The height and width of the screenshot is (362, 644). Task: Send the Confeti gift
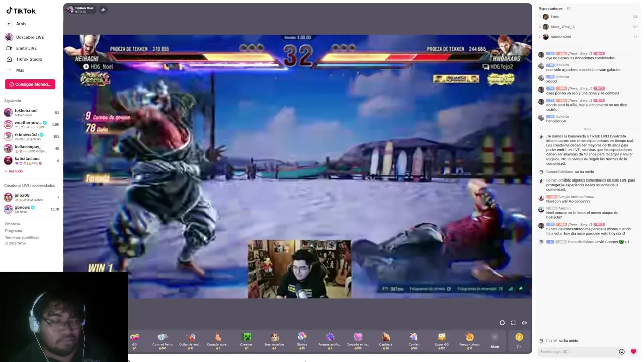[x=414, y=341]
